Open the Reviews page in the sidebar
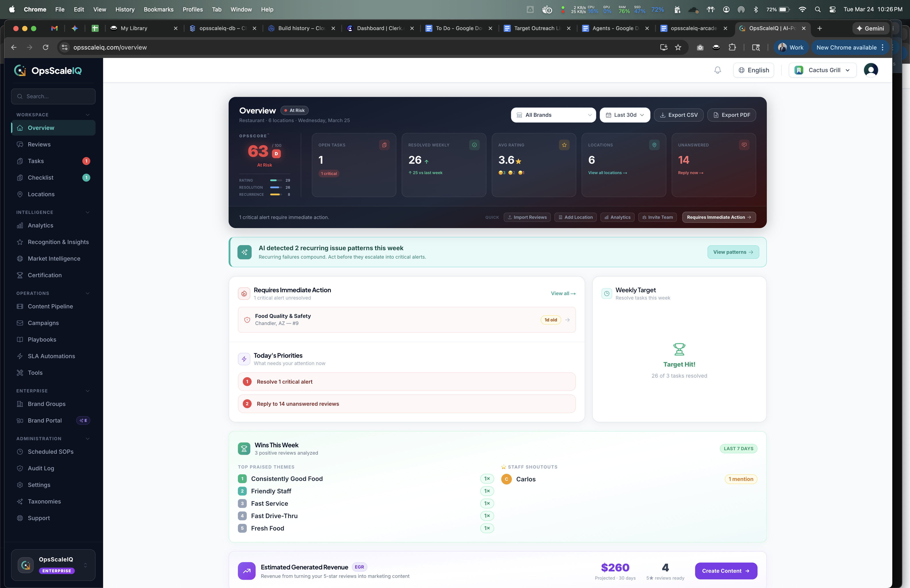The width and height of the screenshot is (910, 588). click(x=39, y=144)
